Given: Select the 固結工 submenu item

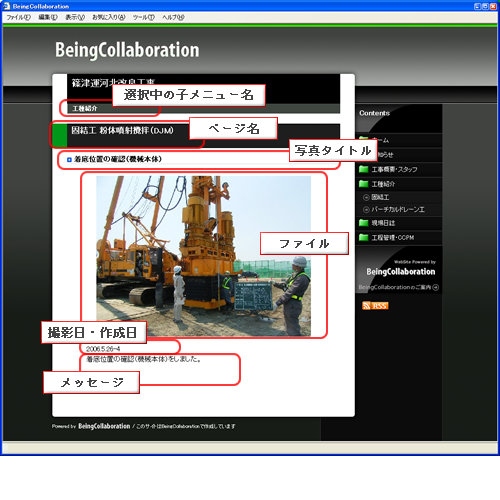Looking at the screenshot, I should coord(380,197).
